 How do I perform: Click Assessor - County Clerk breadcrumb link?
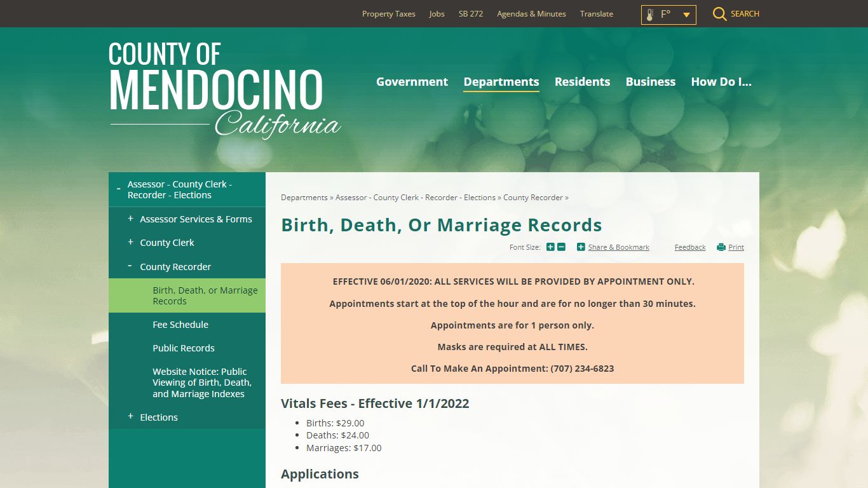416,198
